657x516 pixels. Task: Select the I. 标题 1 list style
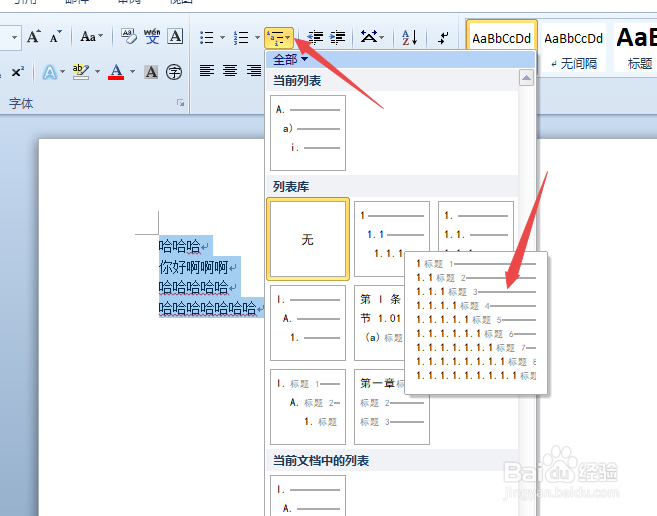click(308, 407)
